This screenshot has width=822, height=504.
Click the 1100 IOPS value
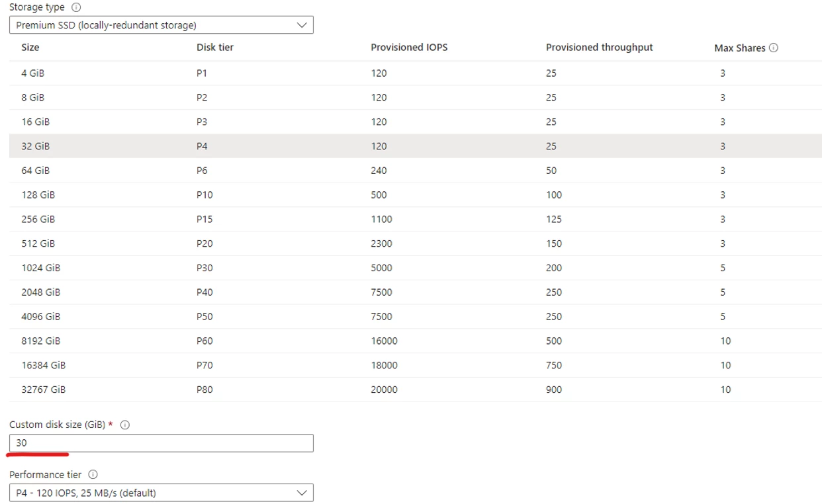coord(381,219)
